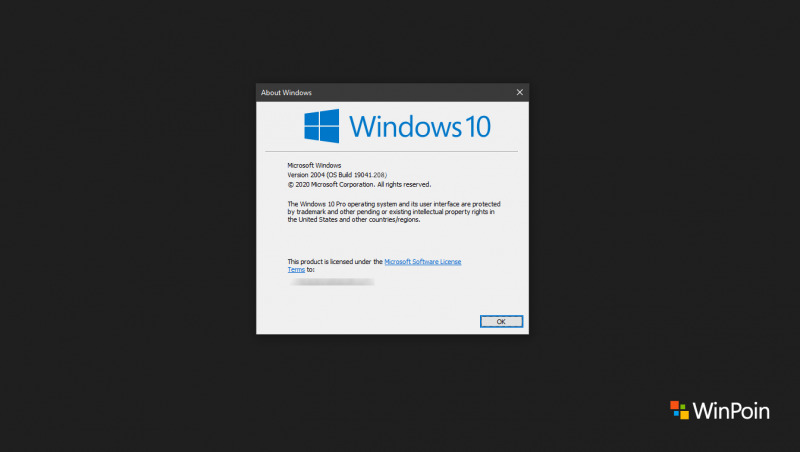Click the "© 2020 Microsoft Corporation" copyright line
Screen dimensions: 800x452
pyautogui.click(x=359, y=185)
